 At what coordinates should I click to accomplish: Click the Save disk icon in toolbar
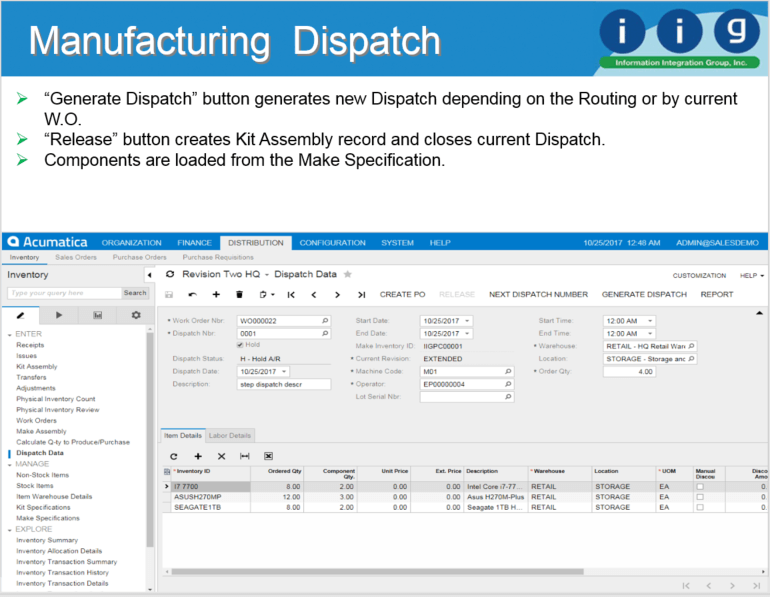(x=169, y=295)
